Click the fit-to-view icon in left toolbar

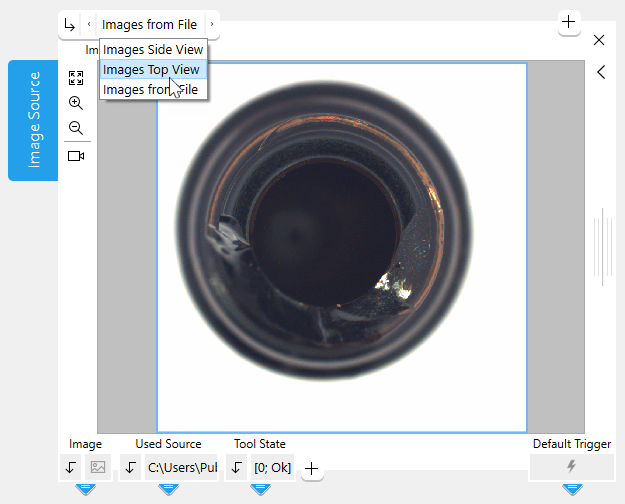76,78
